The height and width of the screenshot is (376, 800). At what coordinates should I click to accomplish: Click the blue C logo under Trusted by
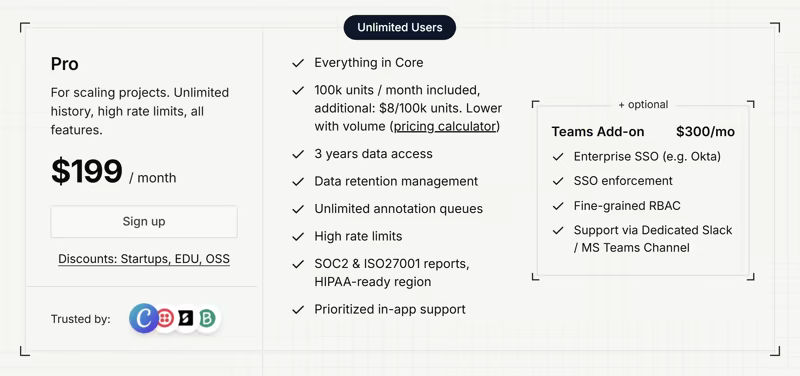click(x=143, y=318)
